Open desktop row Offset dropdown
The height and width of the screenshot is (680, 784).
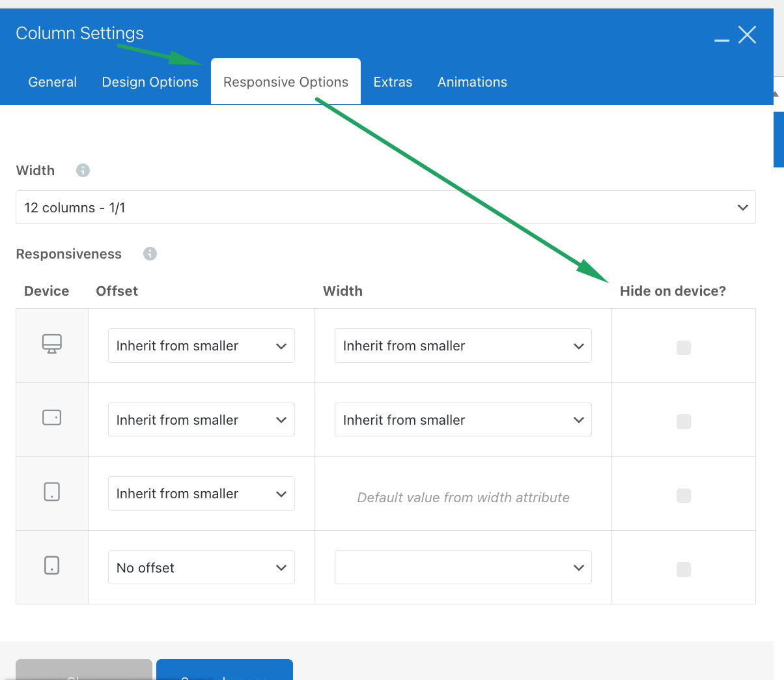pos(201,345)
